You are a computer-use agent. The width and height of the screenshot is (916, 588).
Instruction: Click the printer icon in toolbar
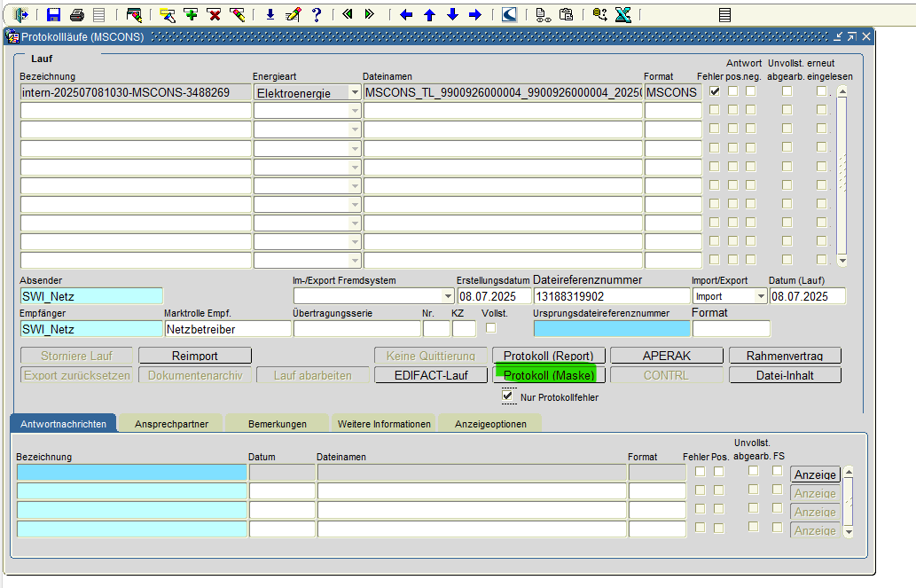tap(76, 14)
